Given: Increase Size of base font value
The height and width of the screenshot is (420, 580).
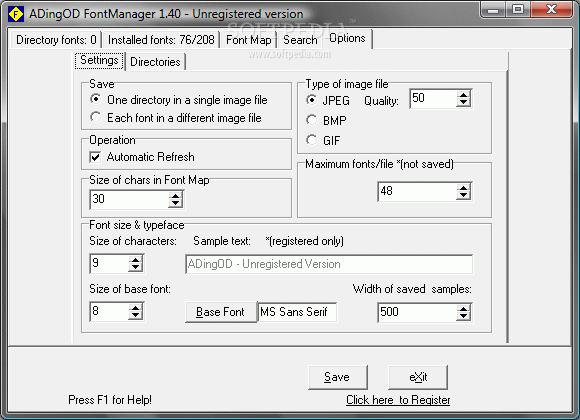Looking at the screenshot, I should [x=136, y=308].
